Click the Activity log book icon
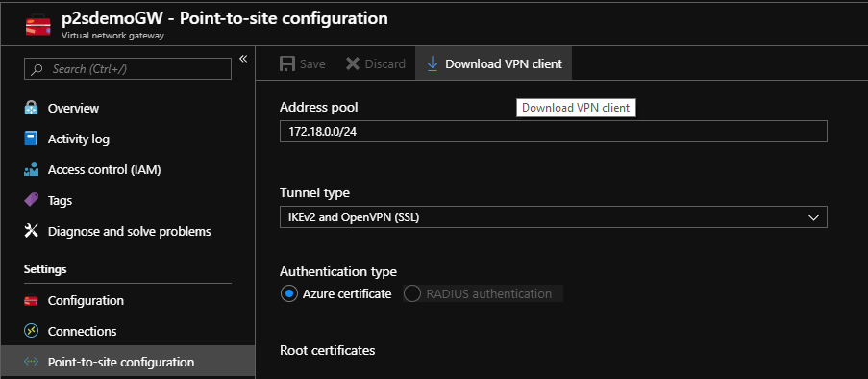Viewport: 868px width, 379px height. point(31,139)
